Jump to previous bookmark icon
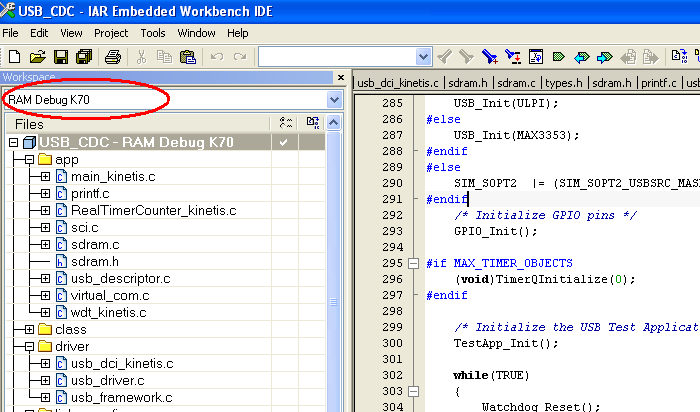The width and height of the screenshot is (700, 412). tap(581, 57)
